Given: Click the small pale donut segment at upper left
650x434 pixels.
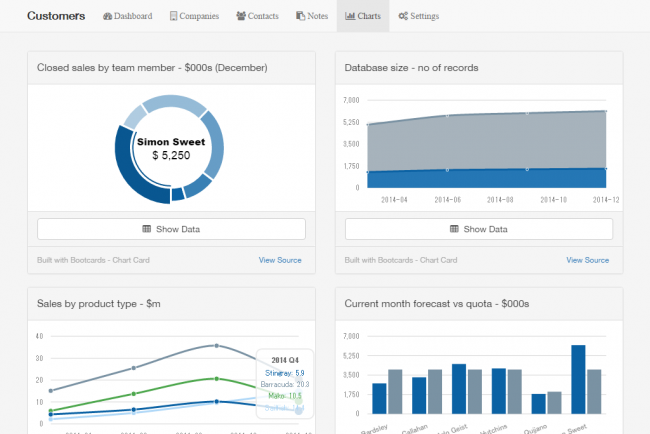Looking at the screenshot, I should [136, 116].
